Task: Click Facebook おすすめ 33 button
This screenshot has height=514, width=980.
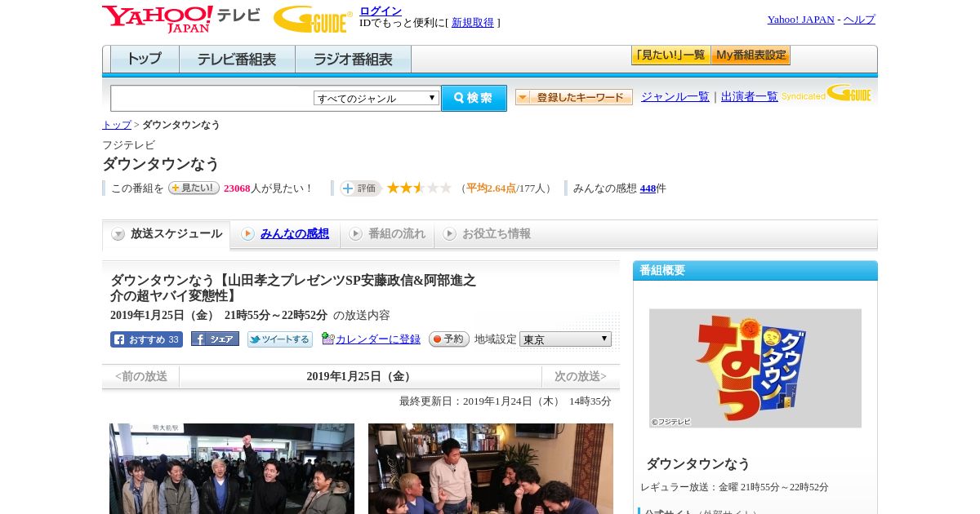Action: pos(146,339)
